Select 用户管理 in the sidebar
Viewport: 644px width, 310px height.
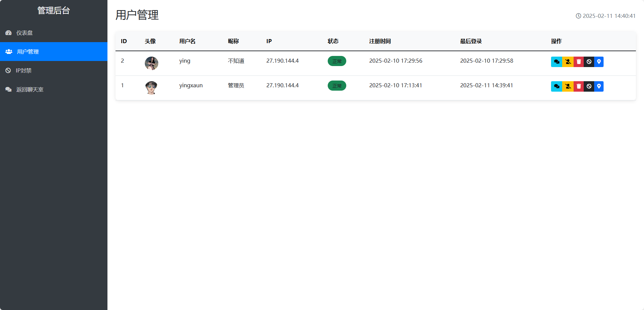[28, 52]
